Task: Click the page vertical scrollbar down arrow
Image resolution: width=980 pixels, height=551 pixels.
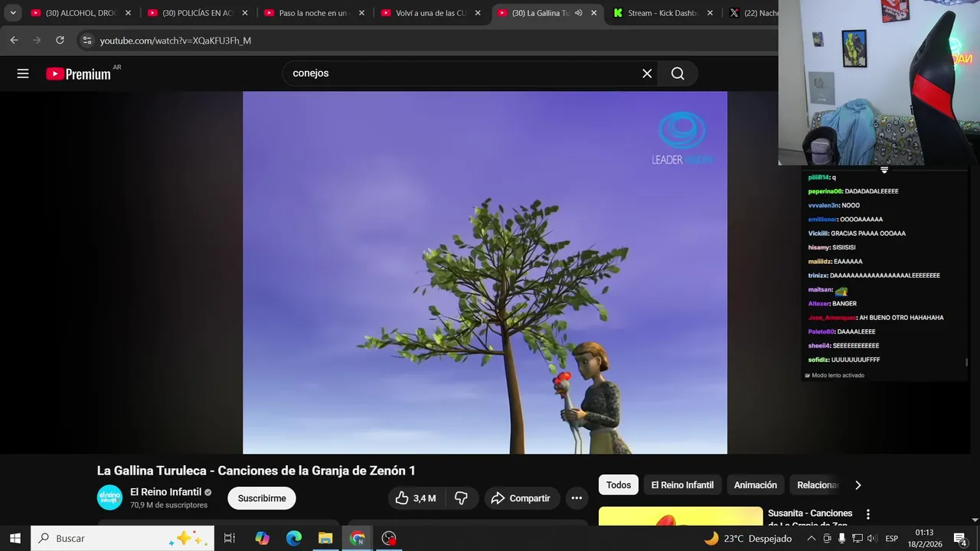Action: [975, 520]
